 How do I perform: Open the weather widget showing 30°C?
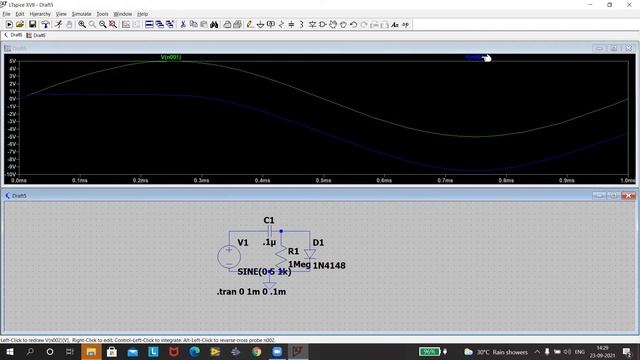[496, 352]
